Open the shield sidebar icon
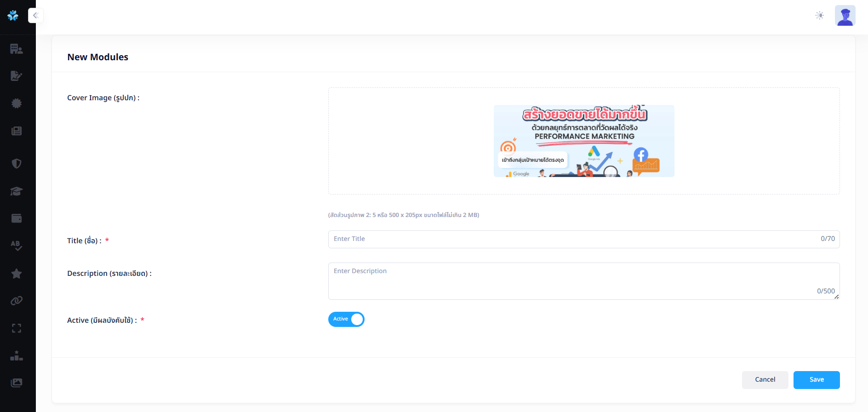This screenshot has width=868, height=412. click(x=17, y=163)
